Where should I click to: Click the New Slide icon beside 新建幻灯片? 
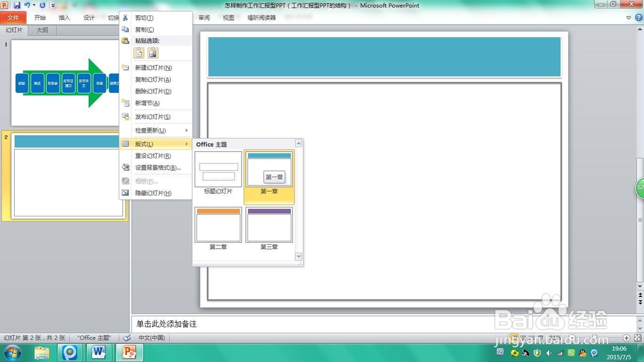point(126,68)
